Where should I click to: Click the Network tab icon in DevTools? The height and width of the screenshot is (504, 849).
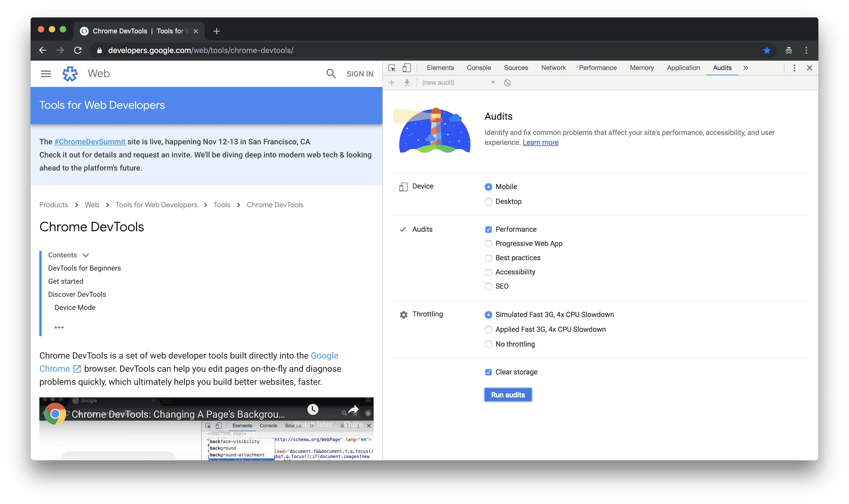(x=553, y=68)
